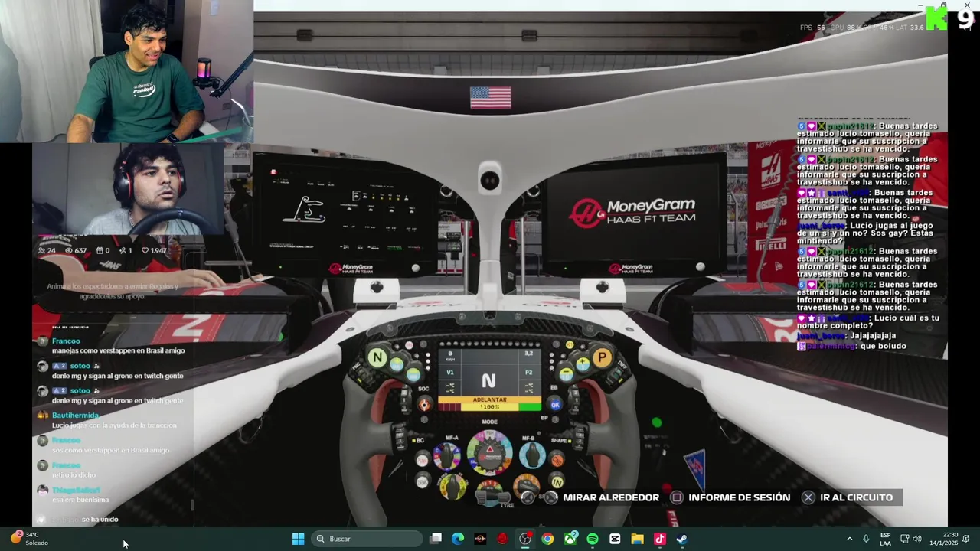Open the clock showing 22:30 14/1/2026
This screenshot has height=551, width=980.
(x=943, y=539)
